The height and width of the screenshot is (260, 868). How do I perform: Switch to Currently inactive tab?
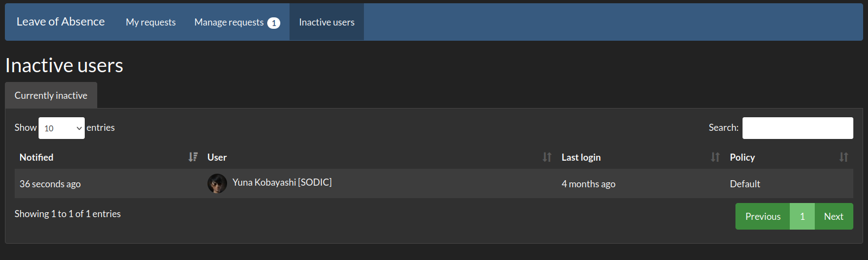point(51,96)
